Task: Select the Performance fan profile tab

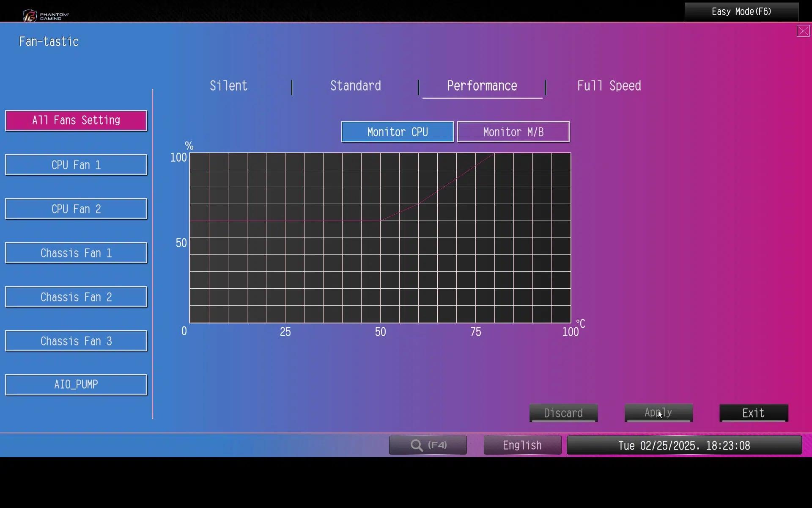Action: tap(482, 86)
